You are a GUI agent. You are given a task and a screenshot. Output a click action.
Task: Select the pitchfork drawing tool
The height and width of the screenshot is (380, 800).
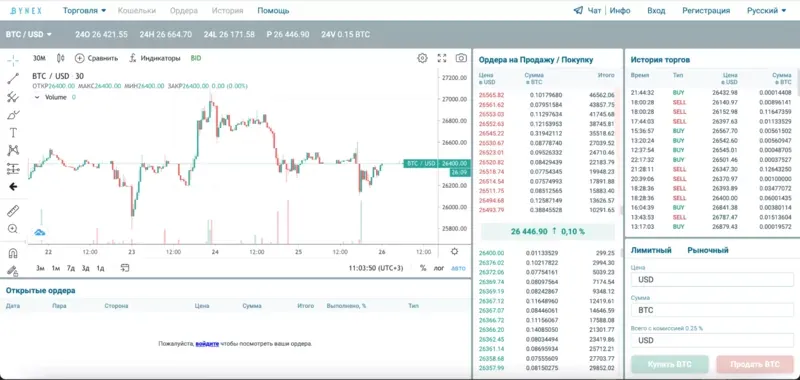point(13,96)
